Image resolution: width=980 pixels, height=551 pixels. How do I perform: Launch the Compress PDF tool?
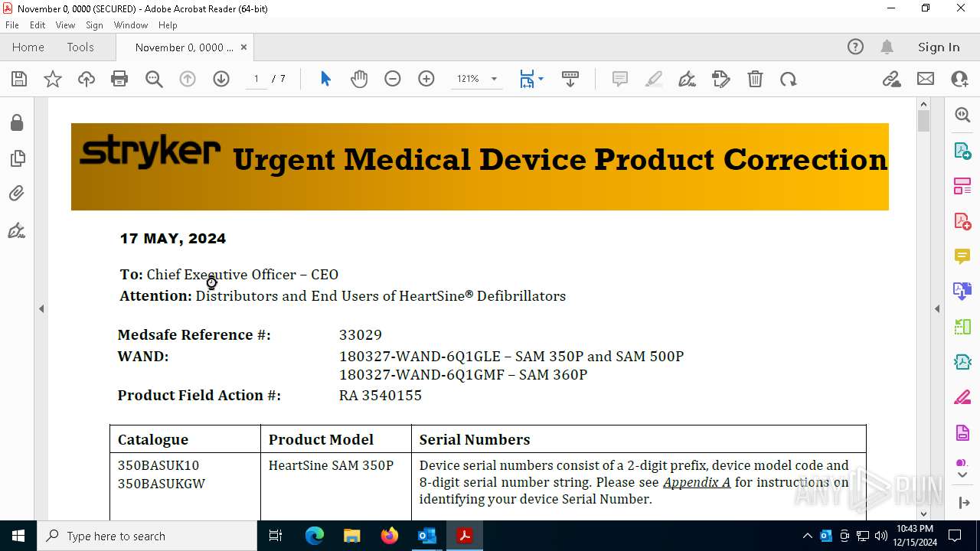(x=962, y=363)
